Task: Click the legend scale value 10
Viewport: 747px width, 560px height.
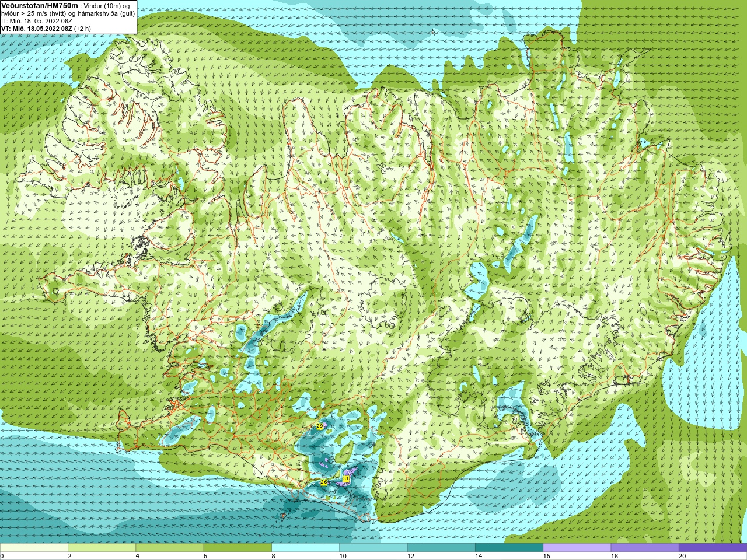Action: [x=343, y=556]
